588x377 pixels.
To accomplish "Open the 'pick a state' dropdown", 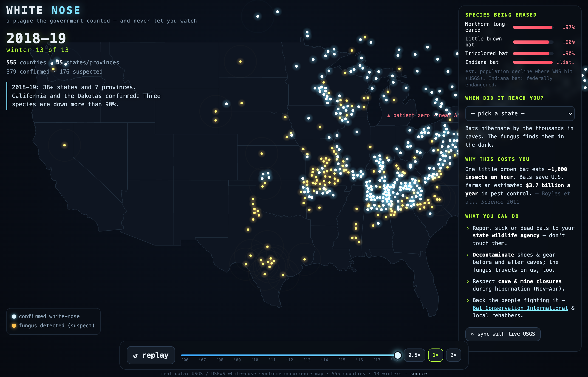I will 520,114.
